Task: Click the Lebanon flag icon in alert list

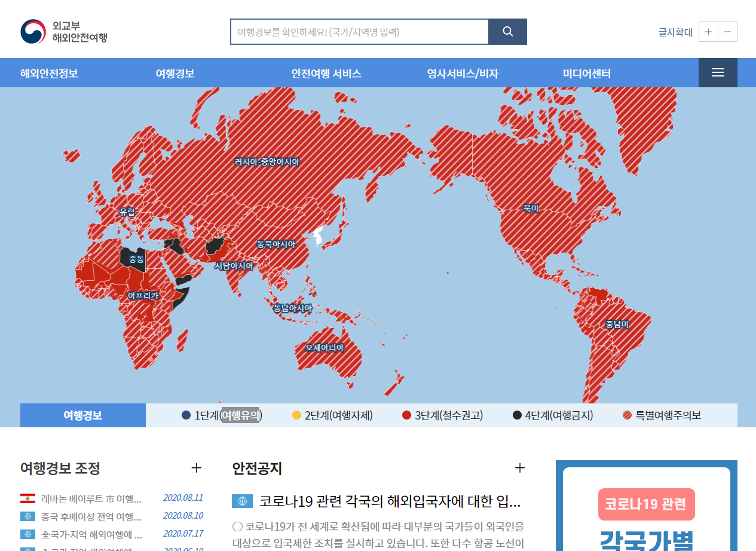Action: point(27,498)
